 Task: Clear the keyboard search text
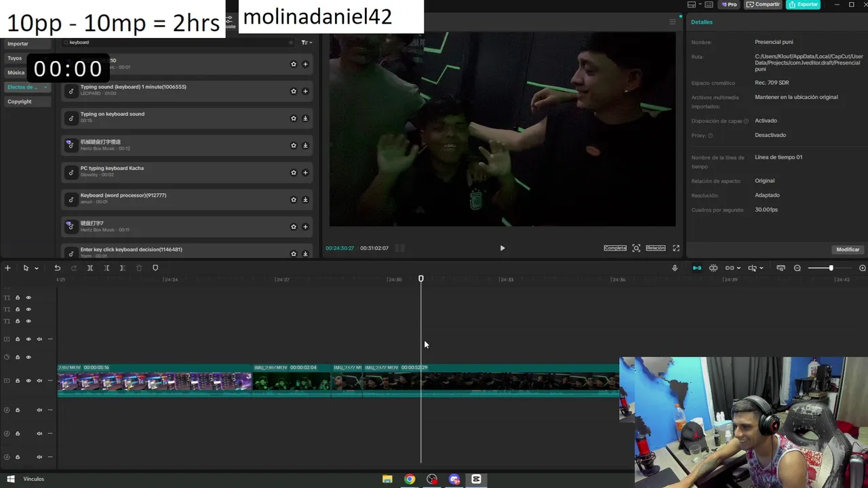click(x=291, y=42)
